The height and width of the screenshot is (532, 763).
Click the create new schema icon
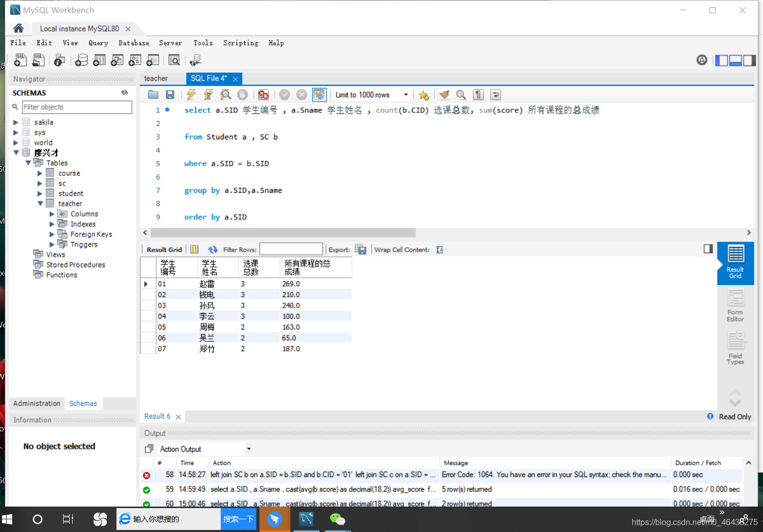[81, 60]
